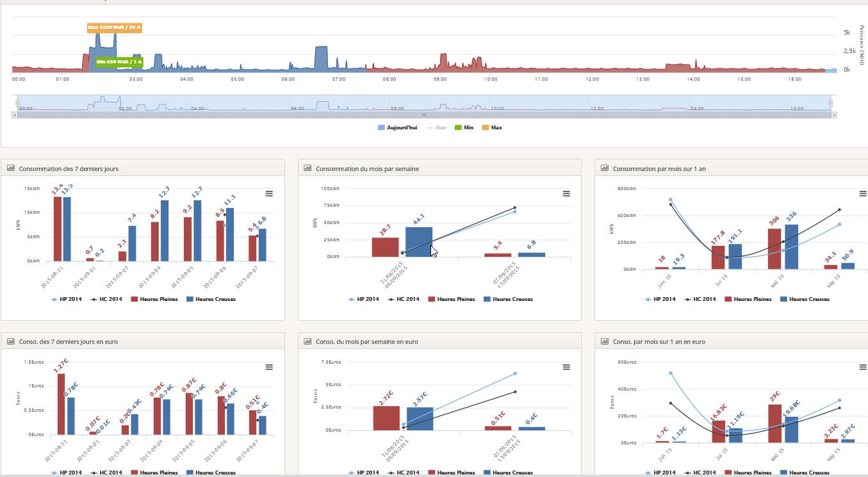
Task: Click the 09:00 time label on power chart axis
Action: [x=439, y=79]
